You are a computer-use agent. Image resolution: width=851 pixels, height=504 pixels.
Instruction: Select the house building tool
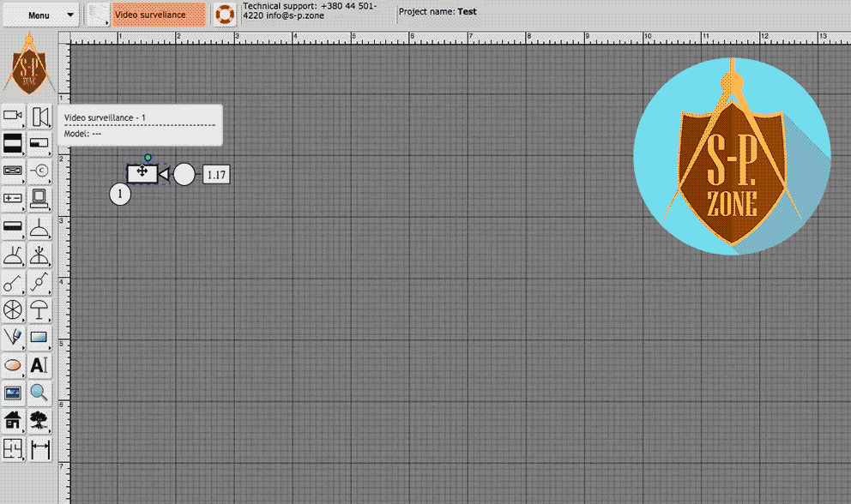coord(13,421)
